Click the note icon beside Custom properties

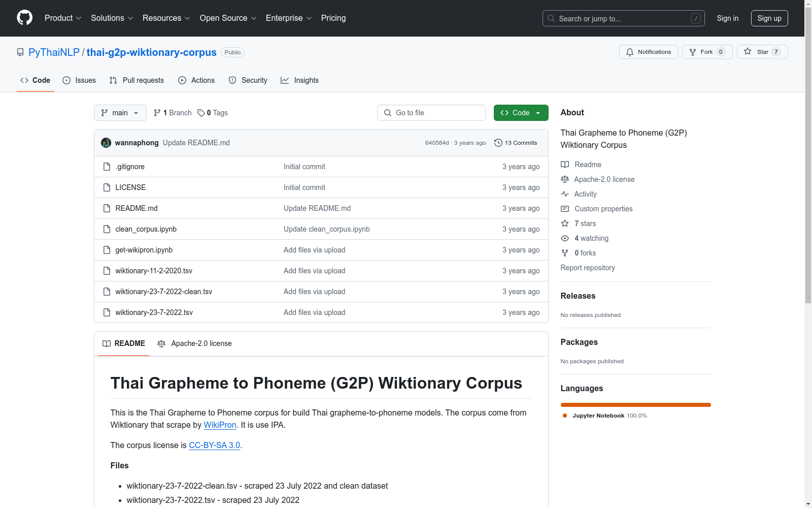pyautogui.click(x=565, y=209)
